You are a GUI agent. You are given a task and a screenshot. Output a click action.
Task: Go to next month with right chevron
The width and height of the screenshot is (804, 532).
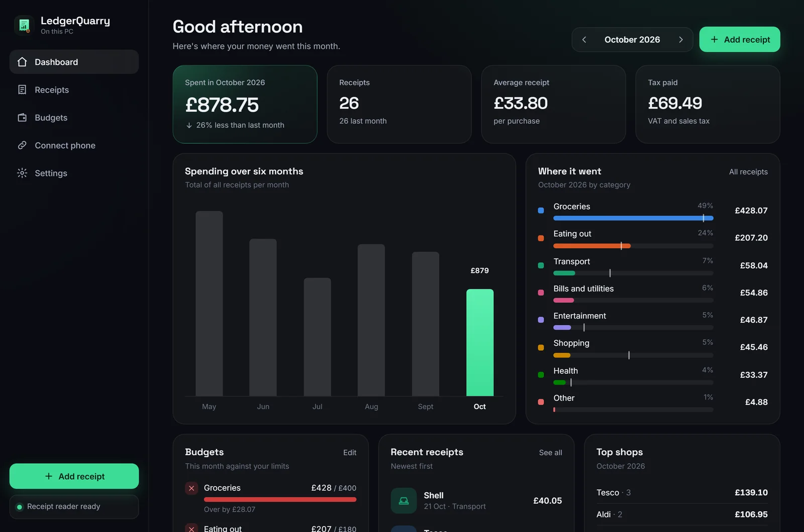[x=681, y=40]
